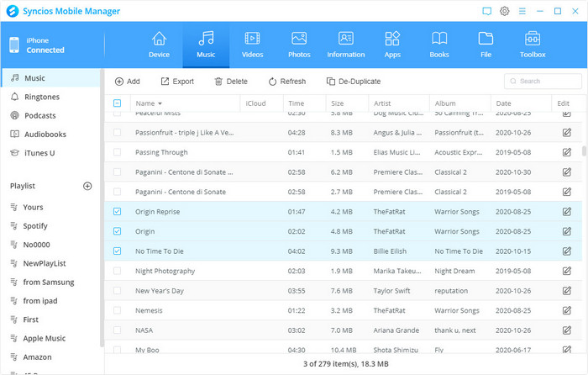588x375 pixels.
Task: Edit the Origin Reprise song info
Action: [x=567, y=212]
